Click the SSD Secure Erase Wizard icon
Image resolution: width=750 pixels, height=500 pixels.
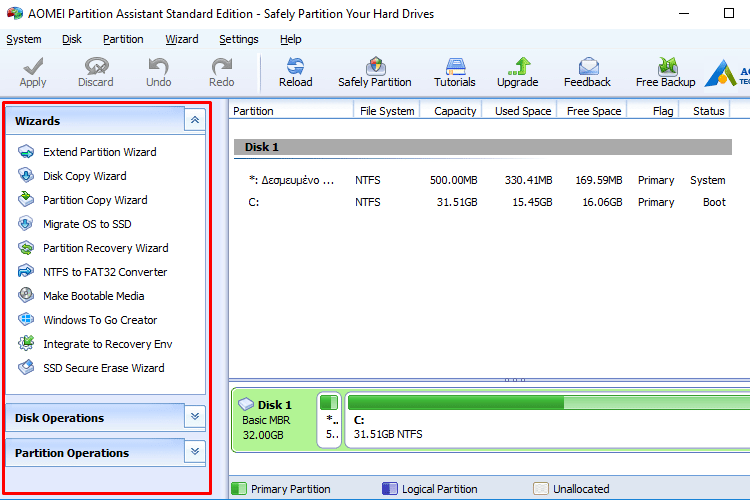click(26, 367)
